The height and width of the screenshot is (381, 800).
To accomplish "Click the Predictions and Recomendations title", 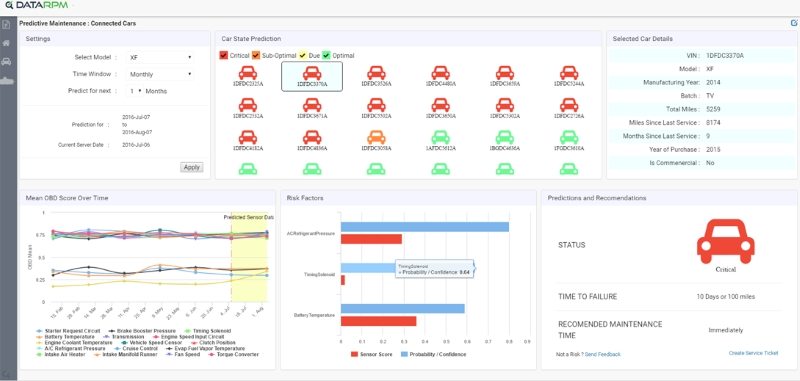I will 597,198.
